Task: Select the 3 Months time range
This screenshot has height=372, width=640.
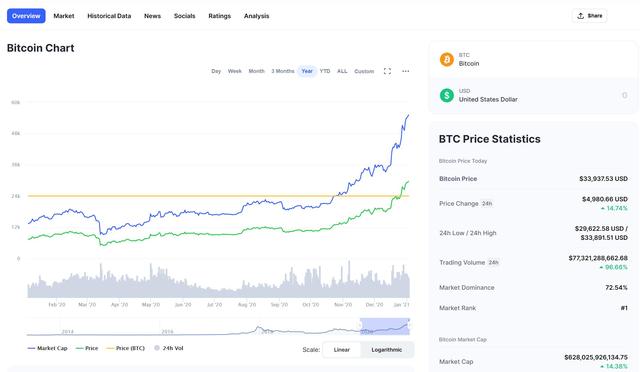Action: point(282,71)
